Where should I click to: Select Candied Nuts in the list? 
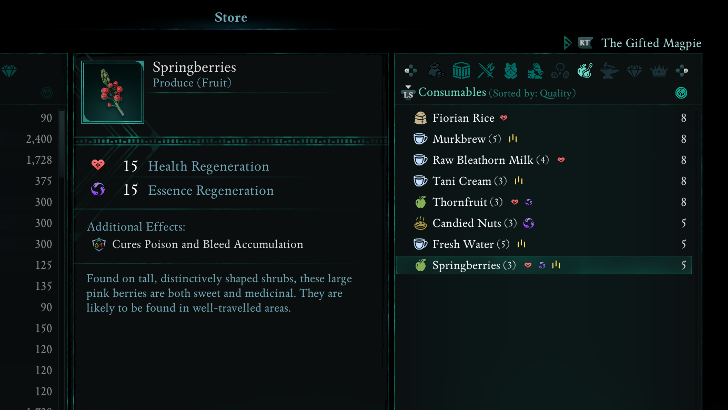pyautogui.click(x=467, y=223)
